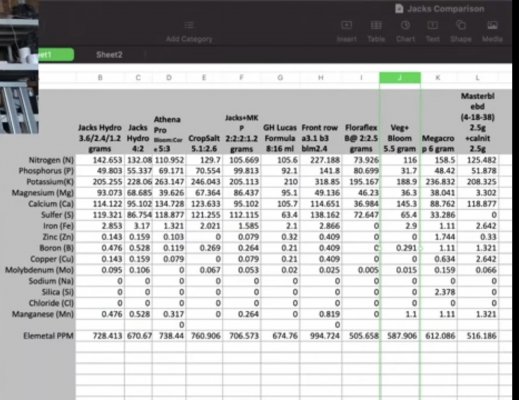The image size is (519, 400).
Task: Select the Boron (B) row label
Action: [x=56, y=248]
